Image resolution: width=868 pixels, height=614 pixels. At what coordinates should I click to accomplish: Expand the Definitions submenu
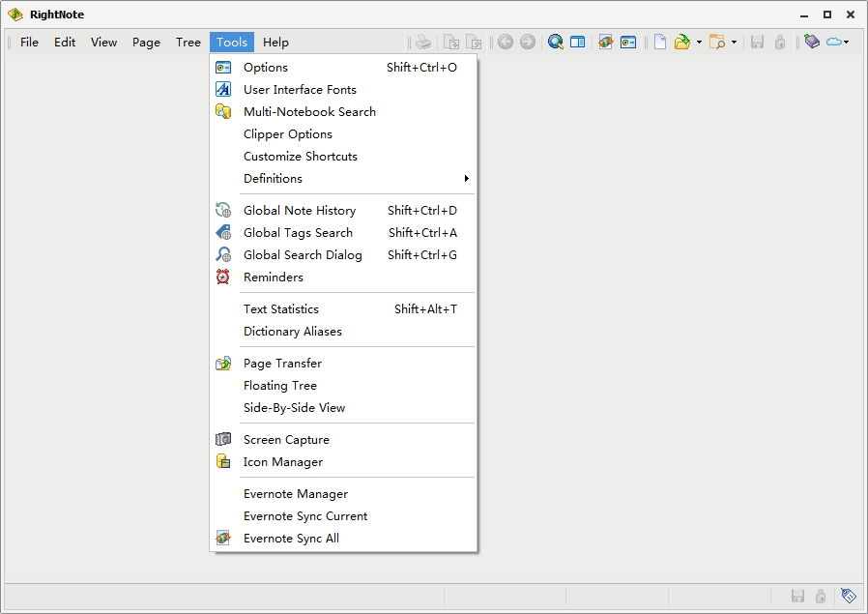click(x=343, y=178)
